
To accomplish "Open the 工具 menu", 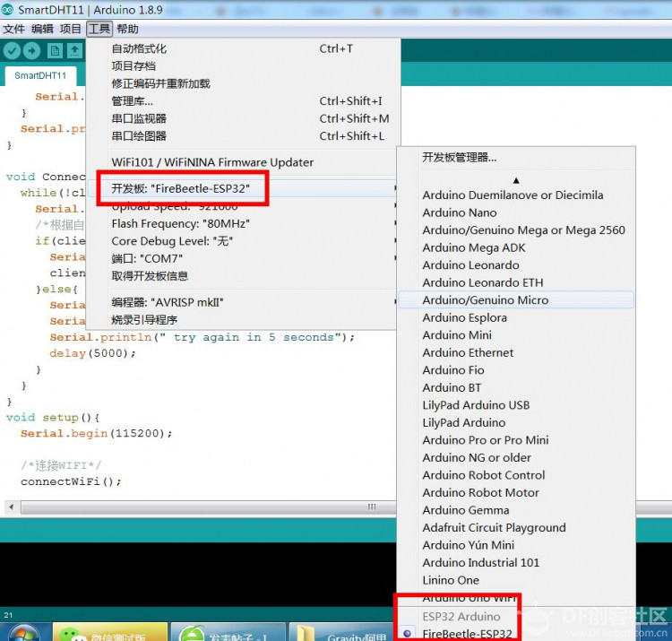I will (99, 30).
